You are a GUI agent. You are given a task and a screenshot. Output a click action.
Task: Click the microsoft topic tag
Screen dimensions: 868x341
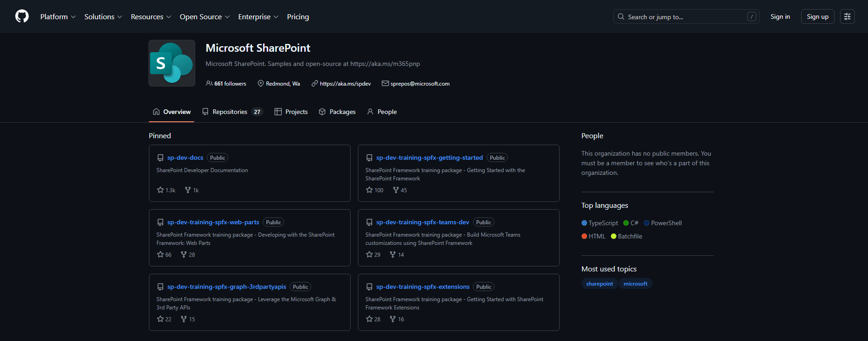[635, 284]
